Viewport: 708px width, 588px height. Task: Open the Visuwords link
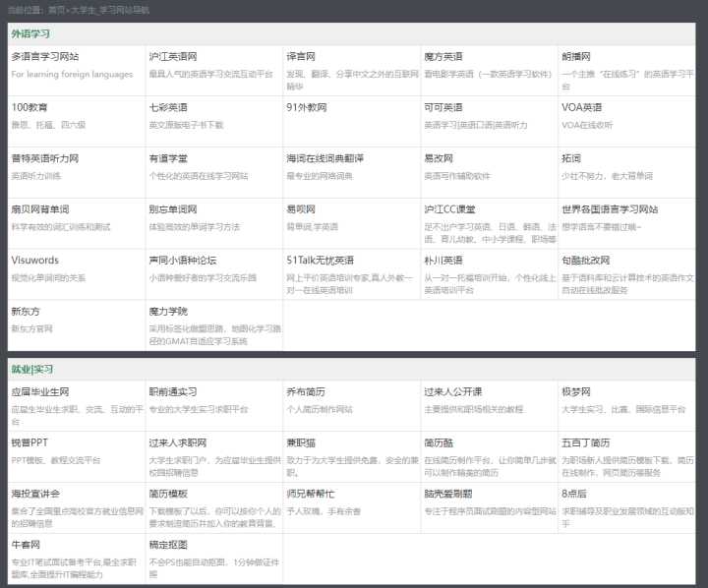35,261
